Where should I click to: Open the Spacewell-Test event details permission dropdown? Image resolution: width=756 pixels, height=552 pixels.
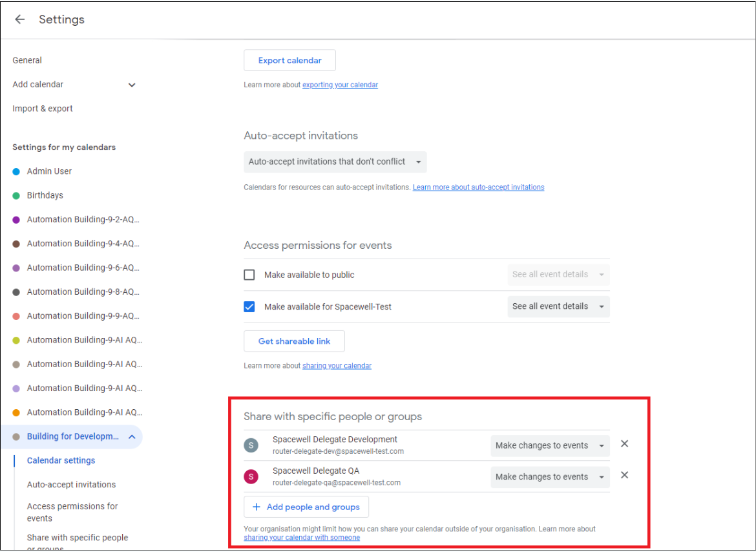558,306
